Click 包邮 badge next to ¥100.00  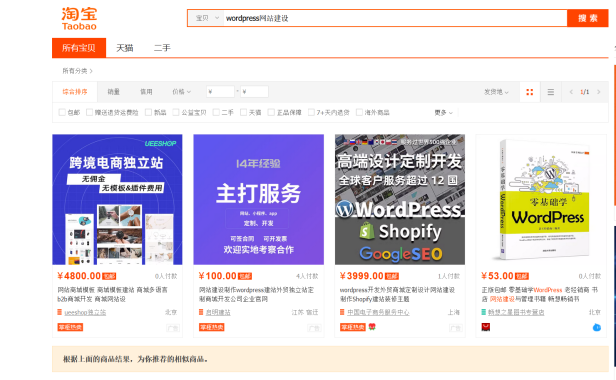245,277
